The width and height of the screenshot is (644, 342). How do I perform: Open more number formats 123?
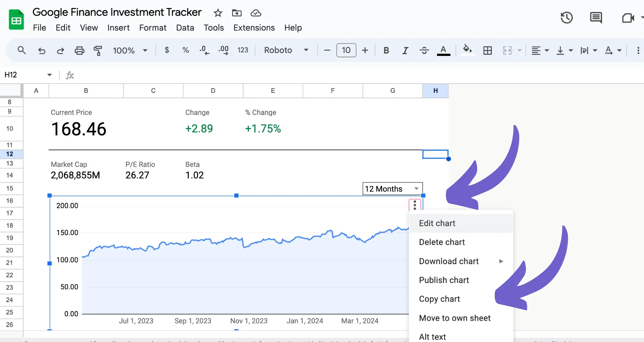tap(243, 50)
